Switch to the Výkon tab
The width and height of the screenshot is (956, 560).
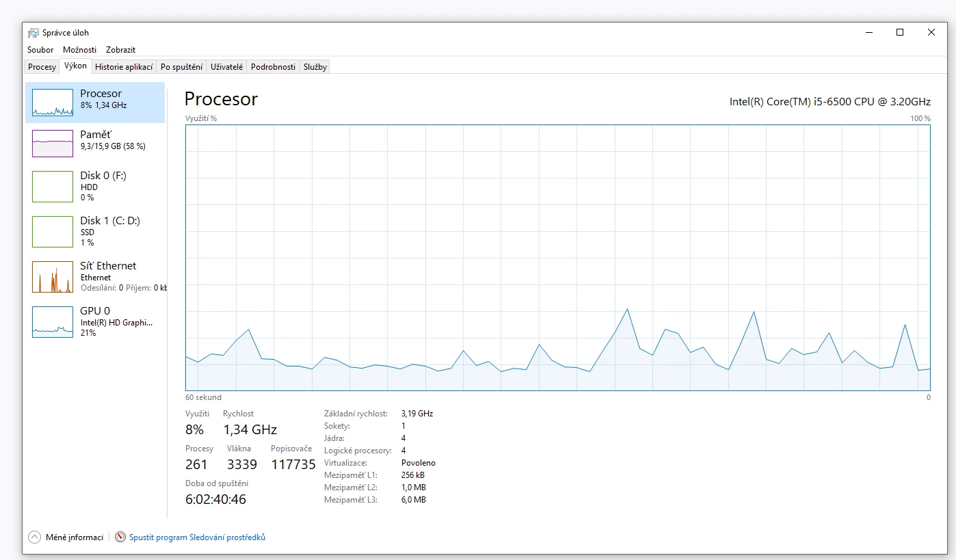(75, 66)
